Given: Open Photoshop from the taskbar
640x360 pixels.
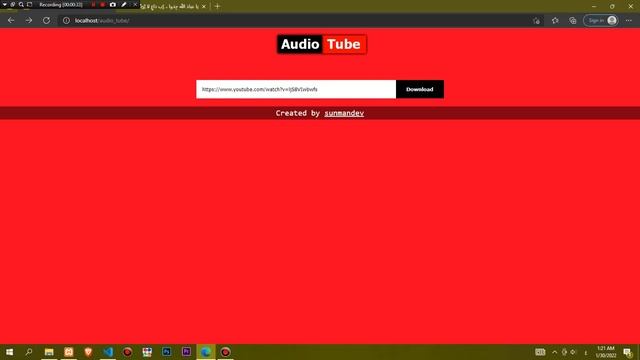Looking at the screenshot, I should [x=167, y=352].
